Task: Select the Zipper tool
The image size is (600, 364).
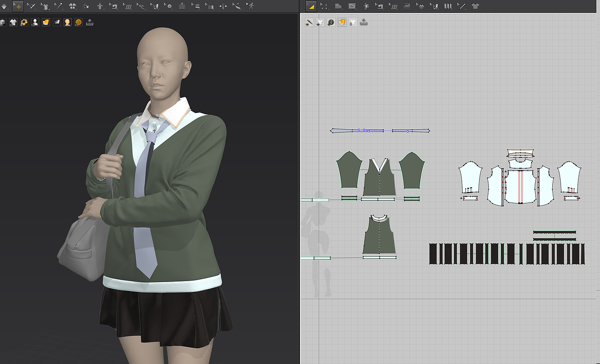Action: [x=182, y=6]
